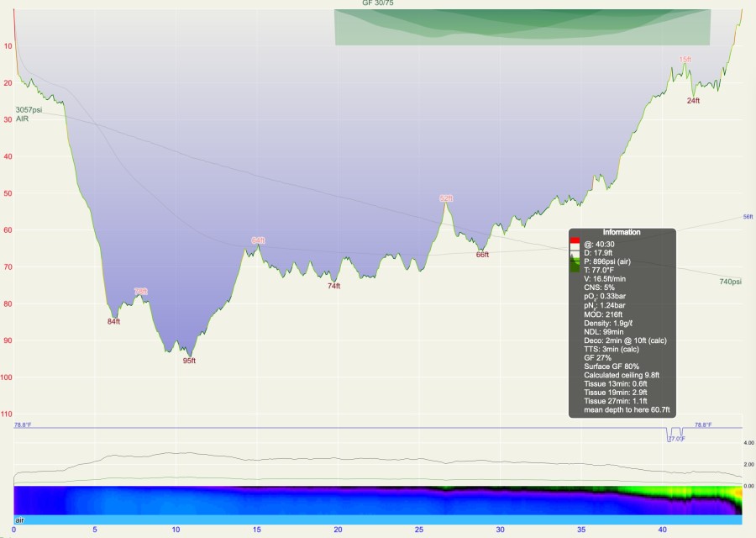The width and height of the screenshot is (756, 538).
Task: Click the 3057psi starting pressure label
Action: pyautogui.click(x=29, y=110)
